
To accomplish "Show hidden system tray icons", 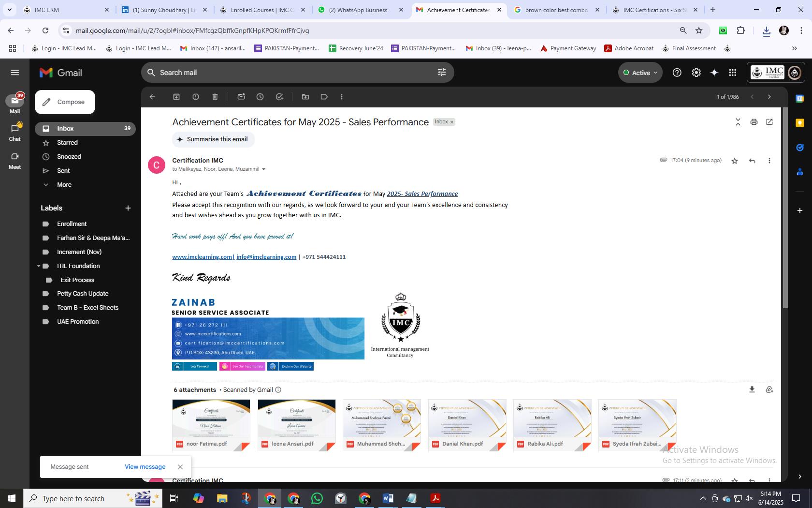I will click(x=703, y=498).
